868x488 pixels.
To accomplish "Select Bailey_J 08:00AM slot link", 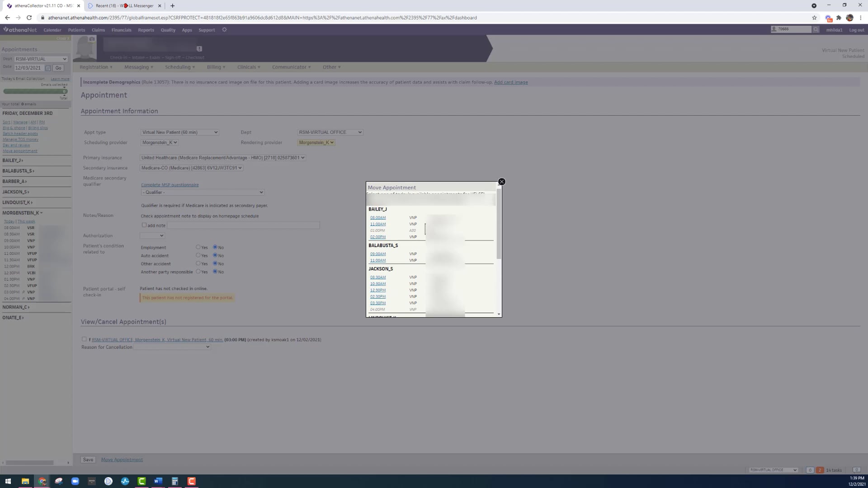I will (377, 218).
